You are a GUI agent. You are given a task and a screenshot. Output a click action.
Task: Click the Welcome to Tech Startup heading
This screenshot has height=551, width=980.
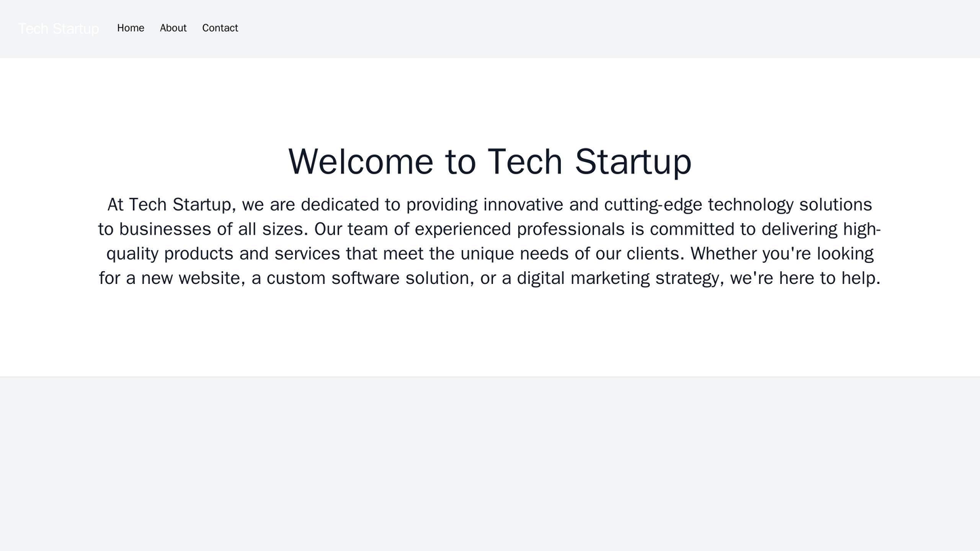[x=490, y=160]
